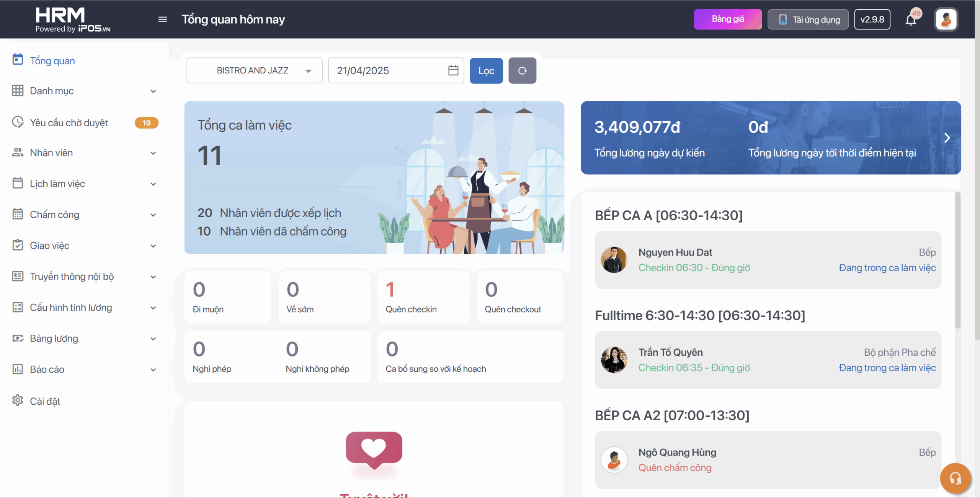The width and height of the screenshot is (980, 498).
Task: Open the calendar icon in date field
Action: click(453, 71)
